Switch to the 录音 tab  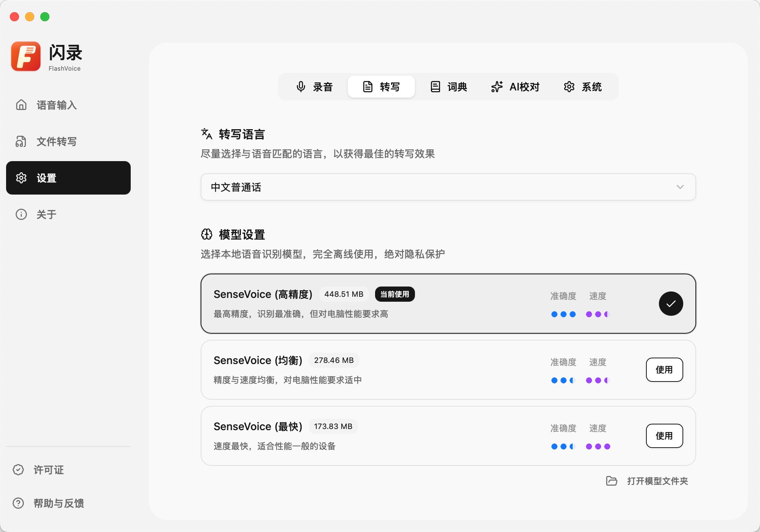click(x=314, y=87)
